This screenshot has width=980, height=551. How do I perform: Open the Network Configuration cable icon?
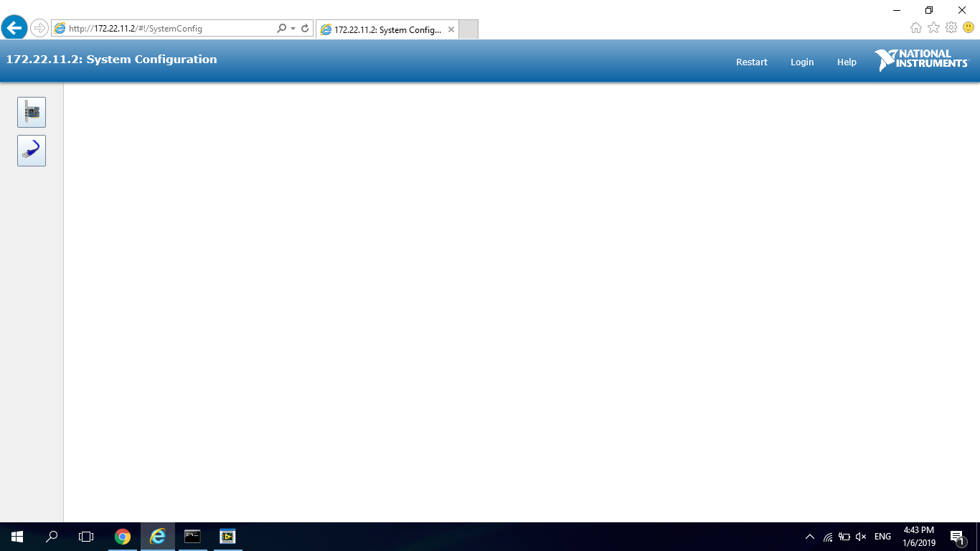tap(32, 151)
